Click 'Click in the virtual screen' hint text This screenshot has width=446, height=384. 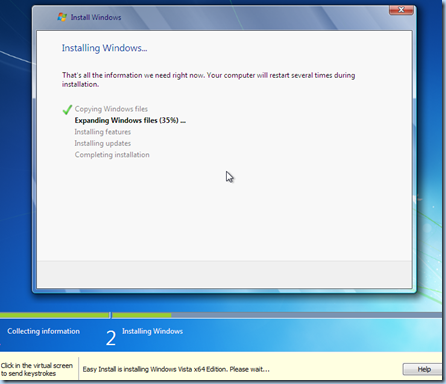37,369
